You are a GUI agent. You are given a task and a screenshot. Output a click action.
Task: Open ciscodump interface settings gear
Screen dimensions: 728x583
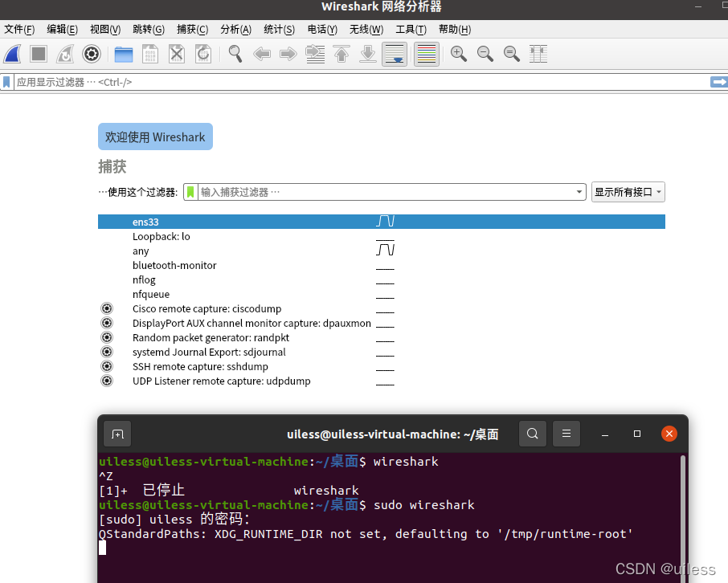[x=107, y=308]
